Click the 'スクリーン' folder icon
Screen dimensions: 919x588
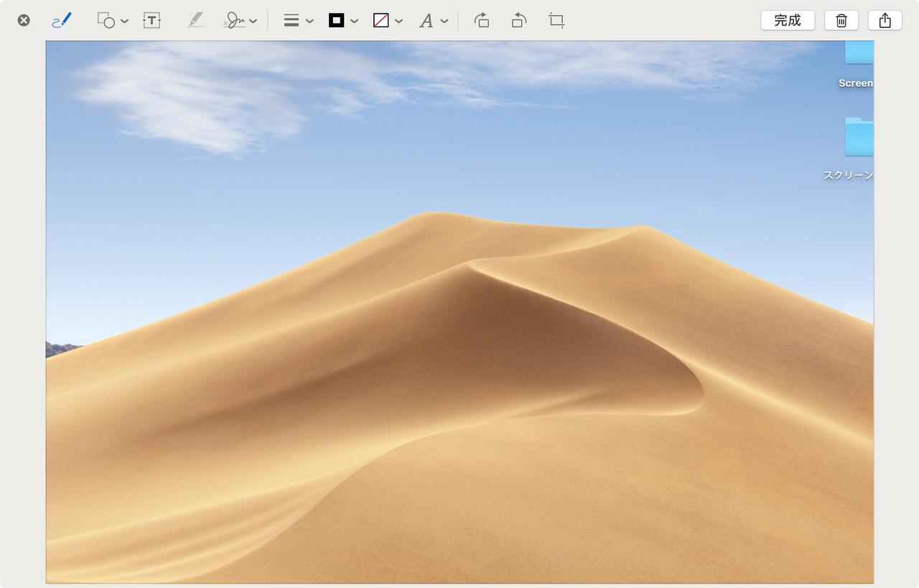859,138
